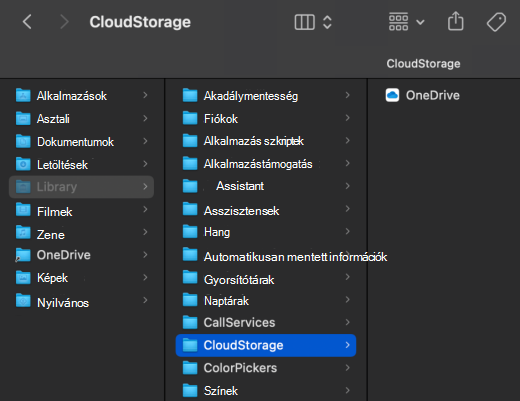Switch to column view icon
The image size is (520, 401).
point(304,22)
